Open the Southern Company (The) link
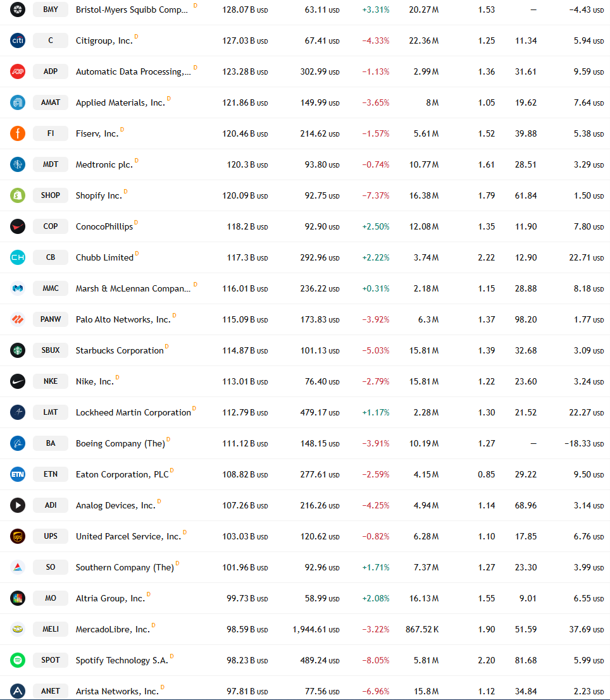The width and height of the screenshot is (610, 700). (x=125, y=568)
